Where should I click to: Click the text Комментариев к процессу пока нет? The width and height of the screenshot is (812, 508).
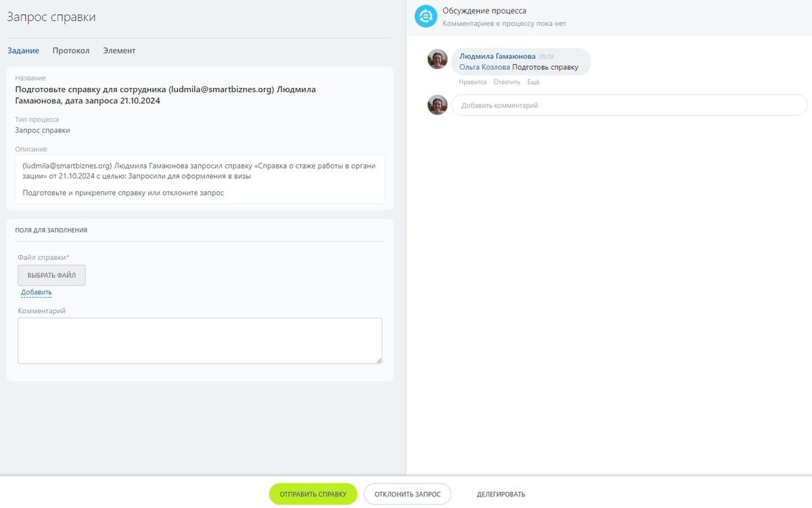pos(504,23)
